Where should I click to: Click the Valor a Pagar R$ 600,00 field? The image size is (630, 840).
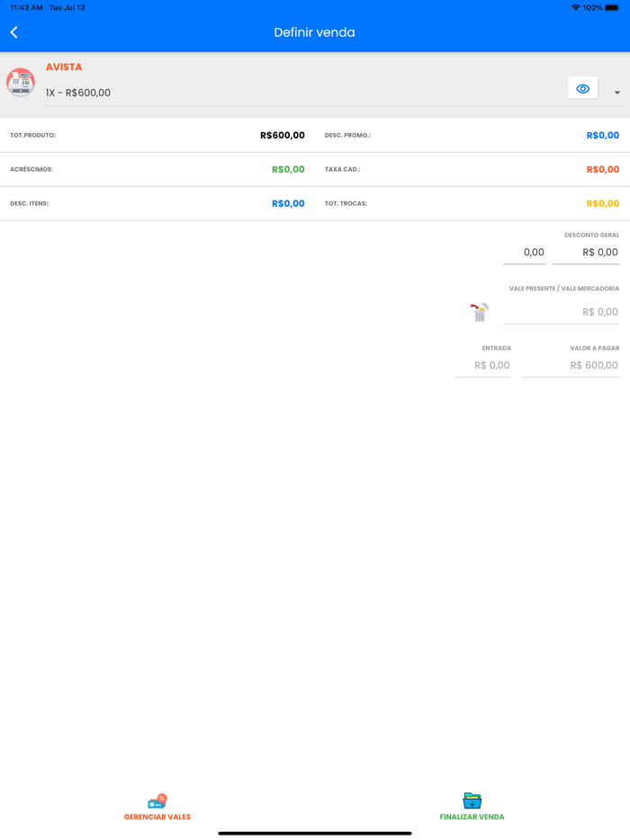pos(571,365)
